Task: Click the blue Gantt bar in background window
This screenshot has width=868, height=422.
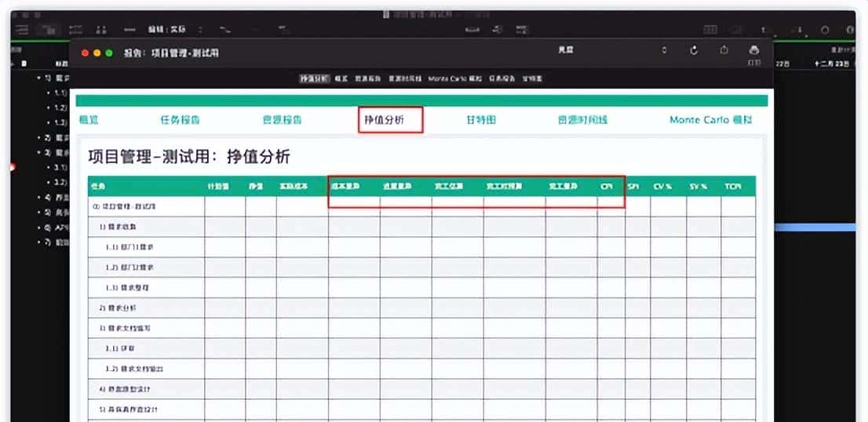Action: [x=815, y=227]
